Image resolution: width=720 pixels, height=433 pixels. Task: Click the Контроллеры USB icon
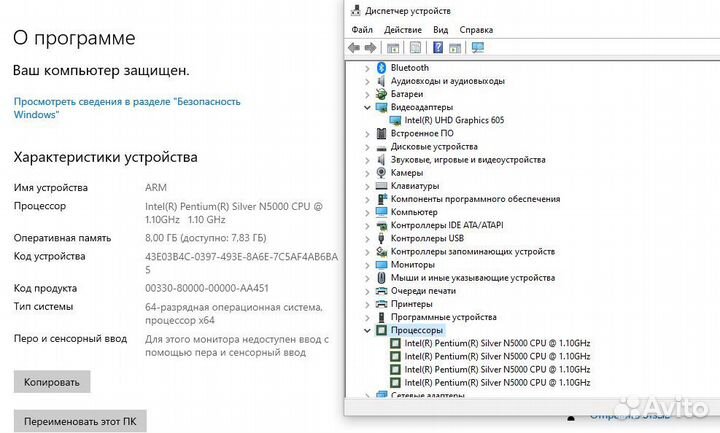(x=381, y=238)
